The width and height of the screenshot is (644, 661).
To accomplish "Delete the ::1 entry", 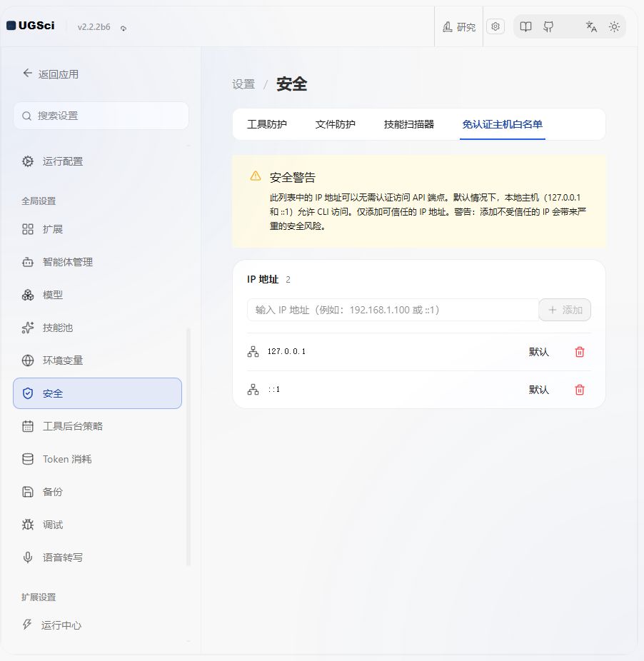I will click(580, 390).
